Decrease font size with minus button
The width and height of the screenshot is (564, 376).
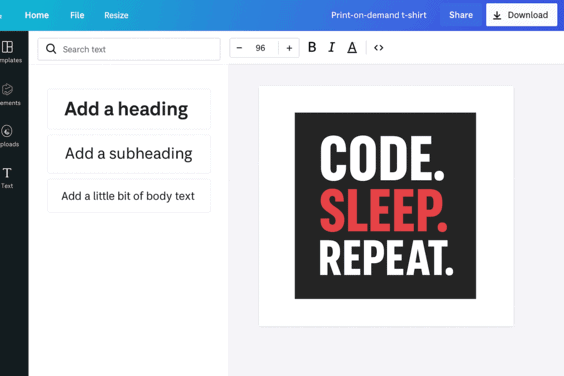[x=239, y=48]
